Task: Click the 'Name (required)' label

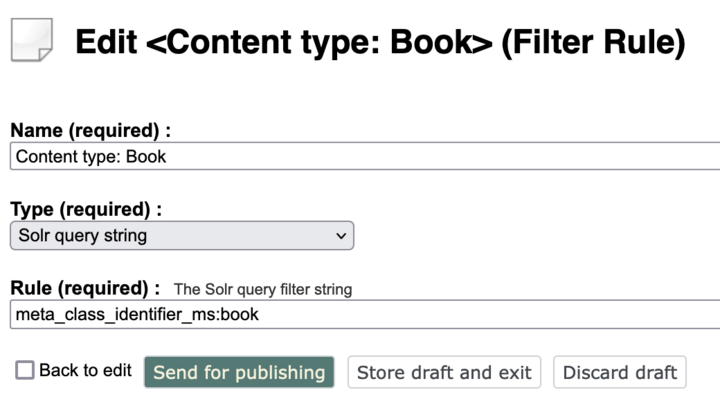Action: 90,130
